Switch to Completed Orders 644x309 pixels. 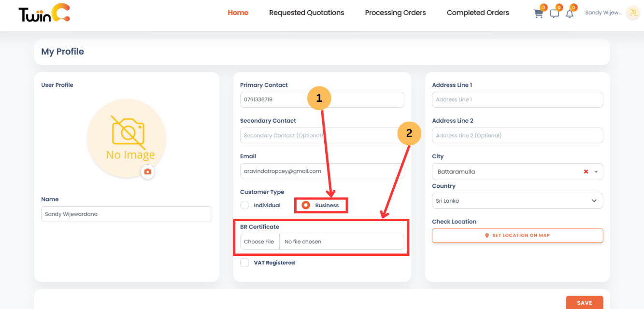(x=478, y=13)
